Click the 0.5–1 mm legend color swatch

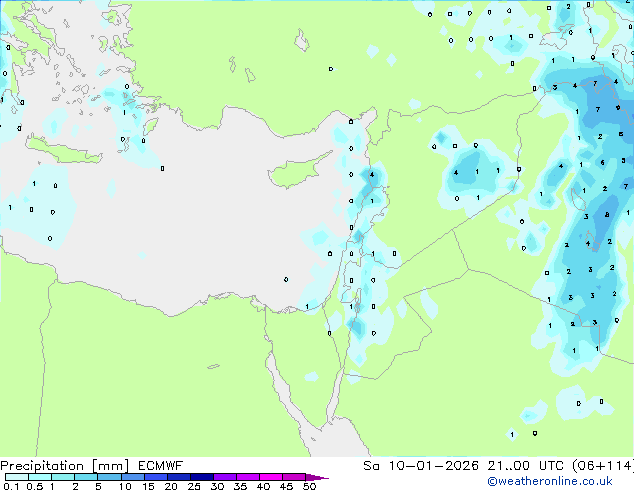click(40, 477)
